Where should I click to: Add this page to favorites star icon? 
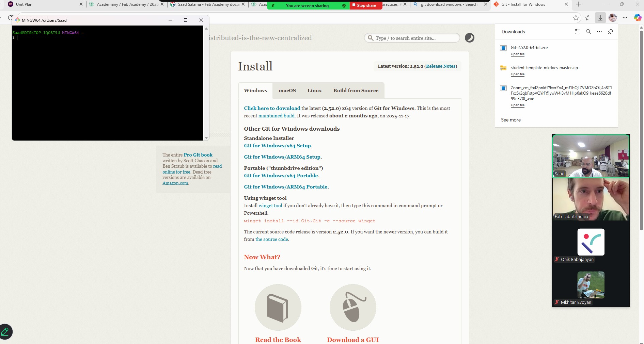tap(576, 18)
